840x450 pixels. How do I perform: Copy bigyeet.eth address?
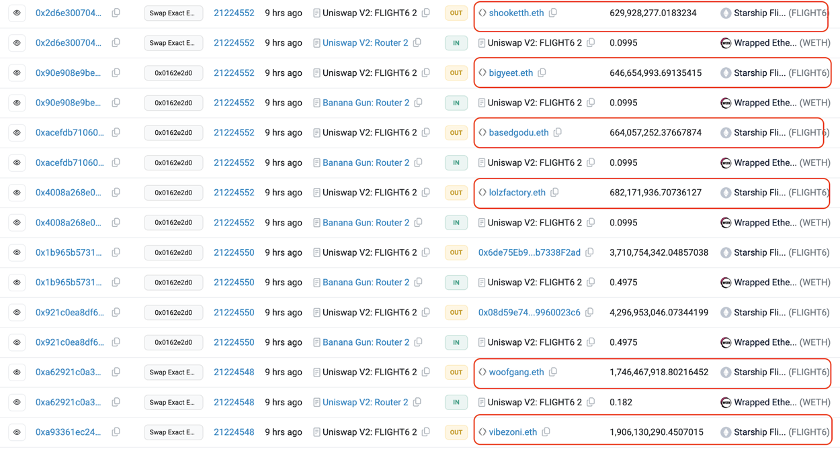[542, 73]
